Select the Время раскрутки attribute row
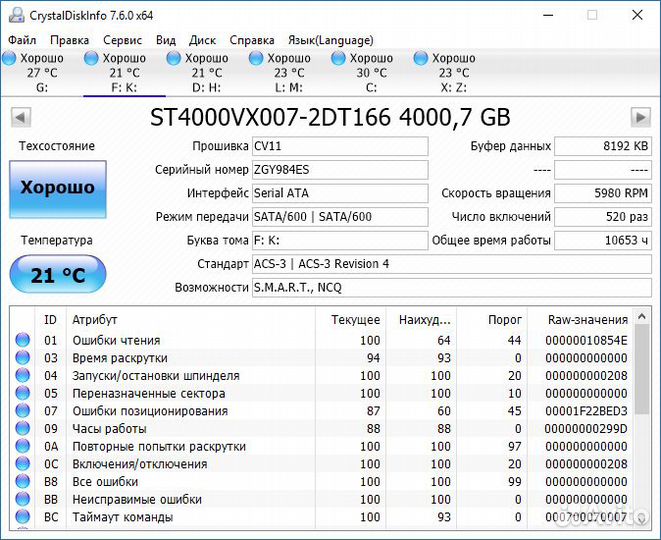The image size is (661, 540). coord(322,358)
